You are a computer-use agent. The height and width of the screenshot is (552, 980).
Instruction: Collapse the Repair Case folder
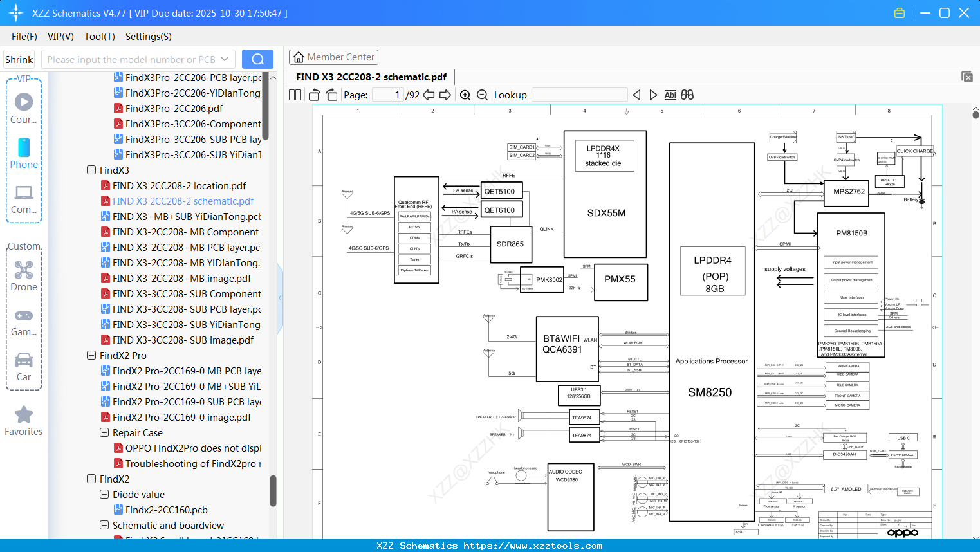click(104, 433)
